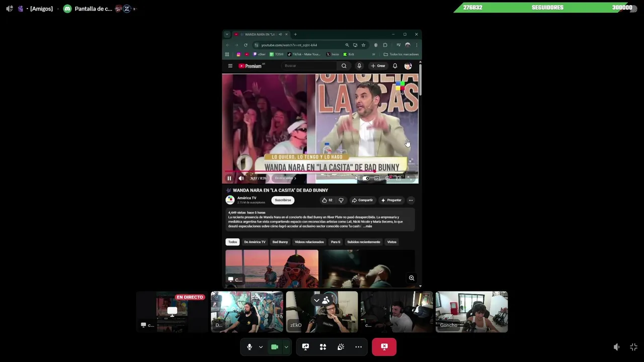Select the 'Vistos' filter chip
This screenshot has width=644, height=362.
(392, 242)
